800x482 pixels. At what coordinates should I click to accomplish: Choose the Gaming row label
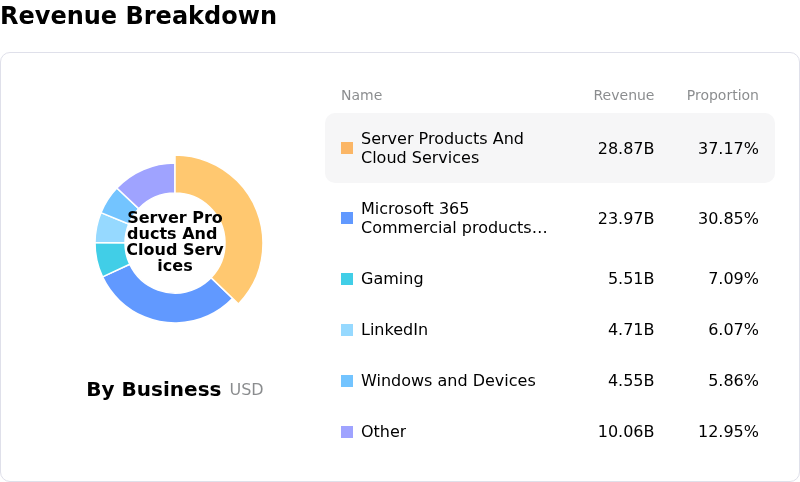pos(392,279)
